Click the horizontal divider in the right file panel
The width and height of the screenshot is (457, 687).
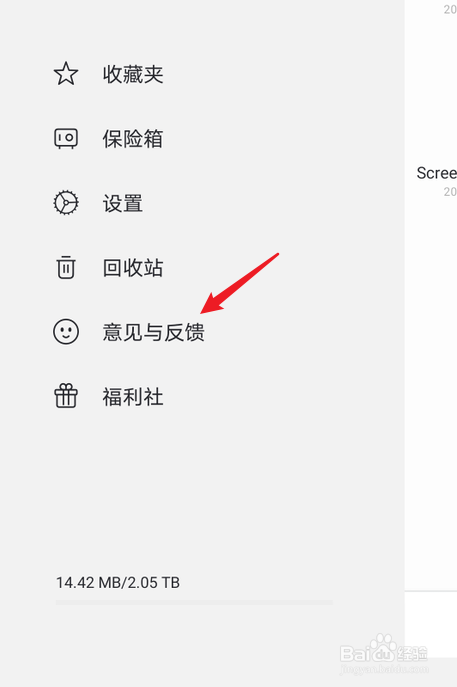pos(431,591)
